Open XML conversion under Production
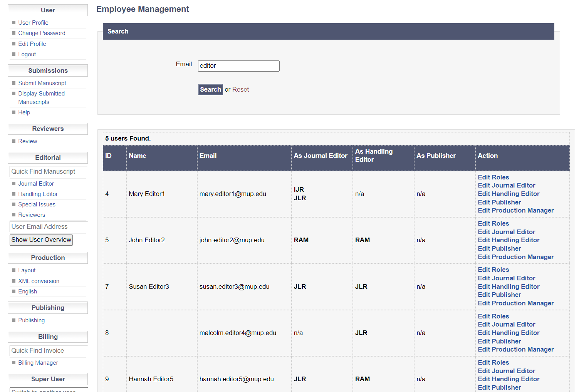This screenshot has height=392, width=579. point(39,281)
